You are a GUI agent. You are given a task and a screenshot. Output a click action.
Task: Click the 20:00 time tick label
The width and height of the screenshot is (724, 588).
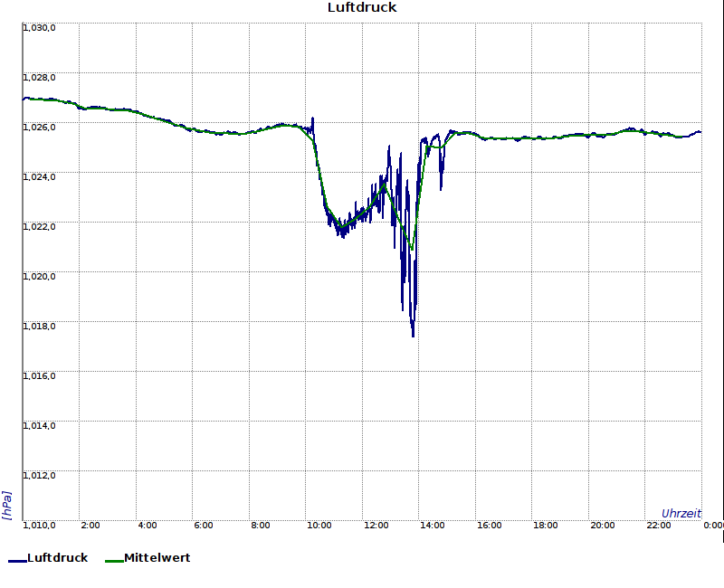click(x=603, y=526)
